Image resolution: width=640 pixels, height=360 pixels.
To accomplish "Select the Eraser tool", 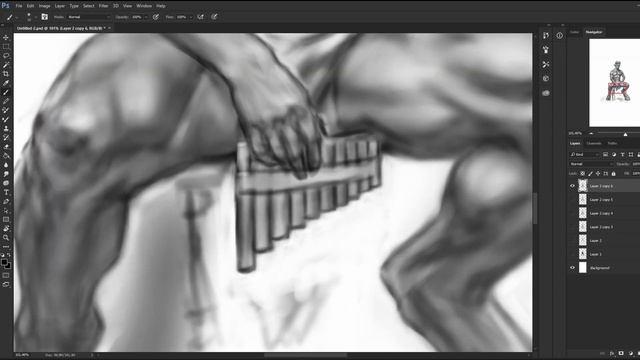I will coord(6,147).
